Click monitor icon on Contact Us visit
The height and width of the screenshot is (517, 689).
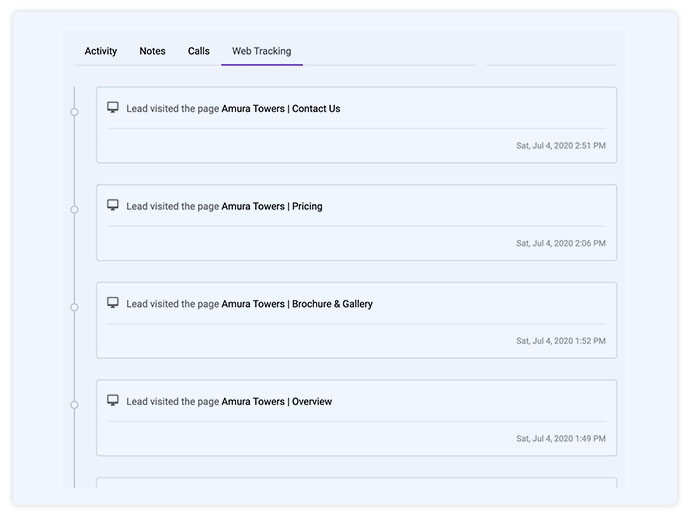pos(113,108)
